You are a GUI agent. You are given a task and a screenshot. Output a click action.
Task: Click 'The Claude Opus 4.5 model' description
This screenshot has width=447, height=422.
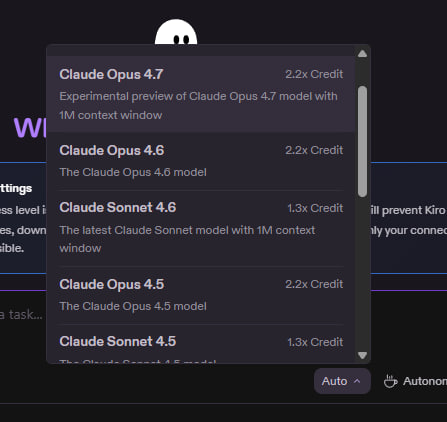click(133, 306)
